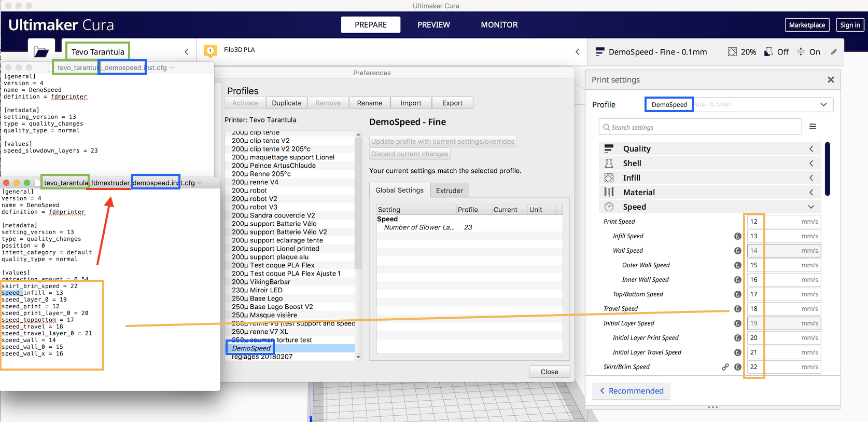
Task: Click the Print Speed value field
Action: click(783, 222)
